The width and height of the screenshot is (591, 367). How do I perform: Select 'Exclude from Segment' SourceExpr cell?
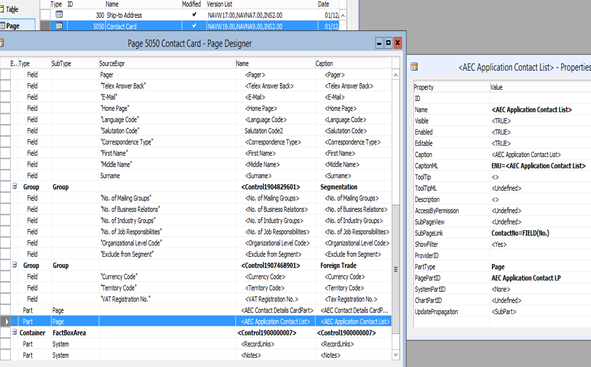click(x=167, y=254)
